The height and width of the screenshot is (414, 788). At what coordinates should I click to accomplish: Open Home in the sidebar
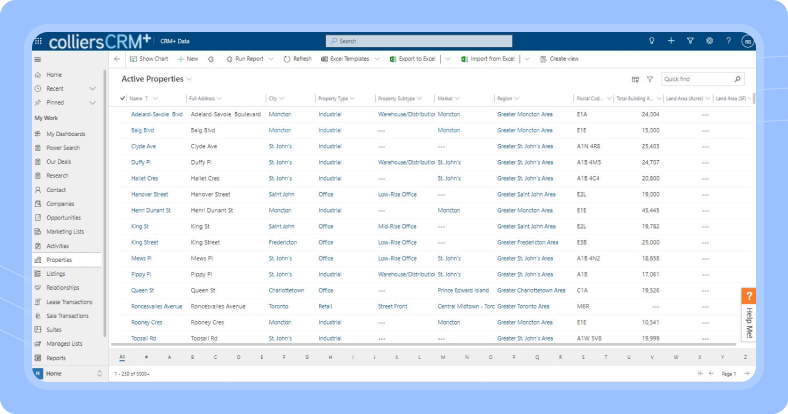[54, 75]
